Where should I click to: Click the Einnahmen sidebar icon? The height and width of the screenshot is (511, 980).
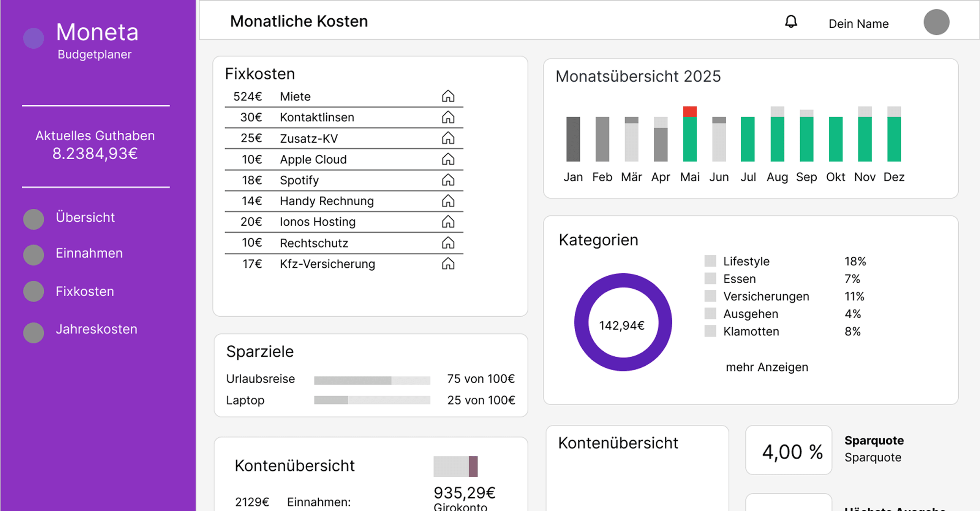click(33, 255)
